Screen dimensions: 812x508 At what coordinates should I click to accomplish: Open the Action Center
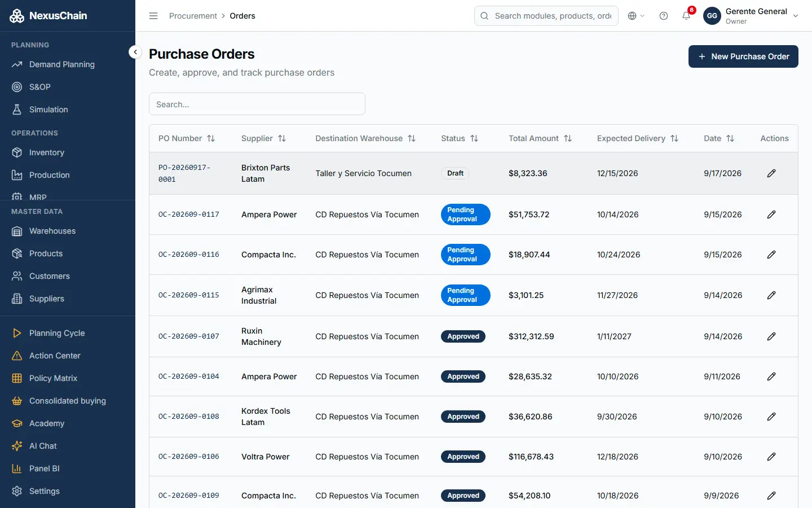(x=55, y=356)
